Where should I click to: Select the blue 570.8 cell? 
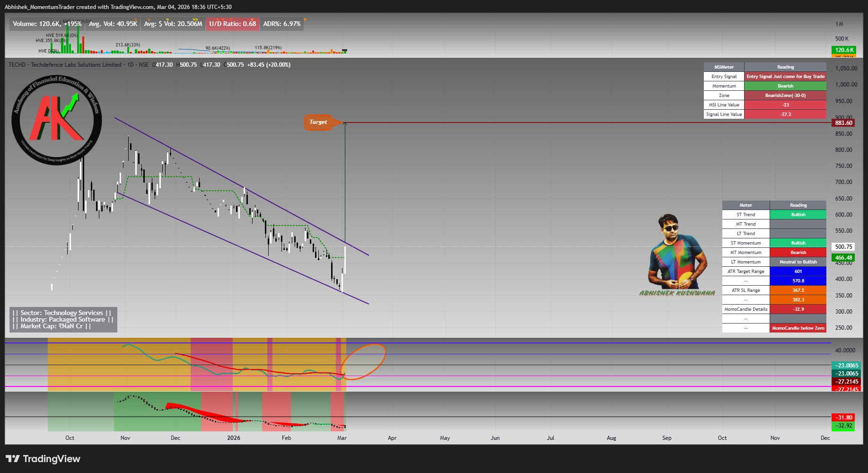click(x=798, y=281)
